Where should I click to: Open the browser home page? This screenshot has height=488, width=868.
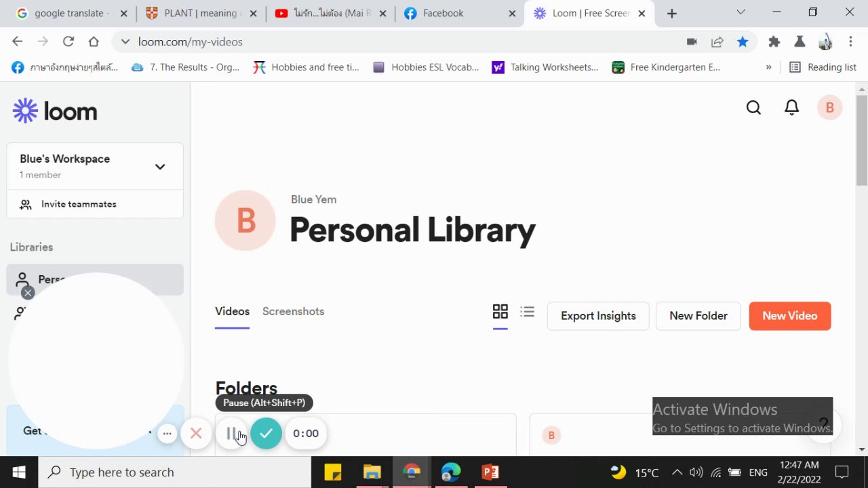(x=94, y=42)
